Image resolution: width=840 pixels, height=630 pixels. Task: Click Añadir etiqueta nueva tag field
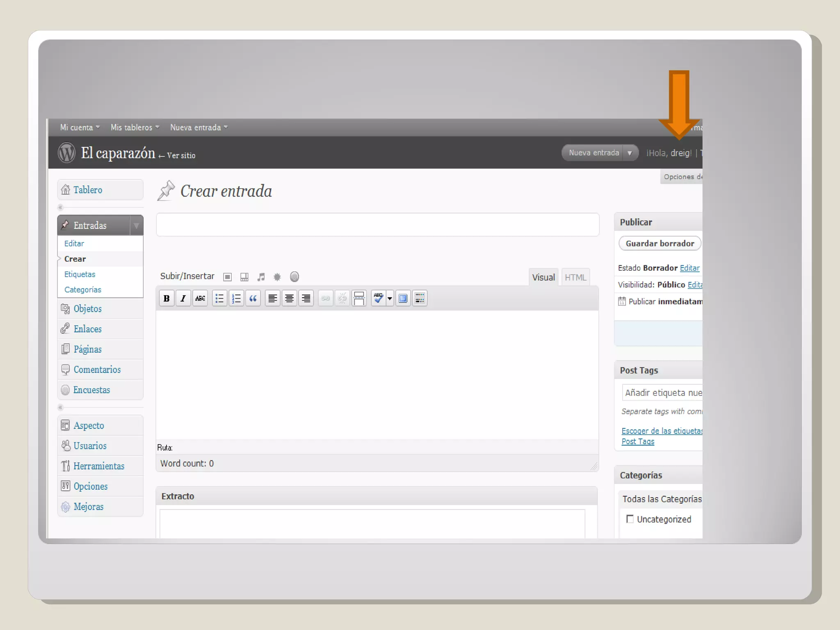tap(662, 393)
